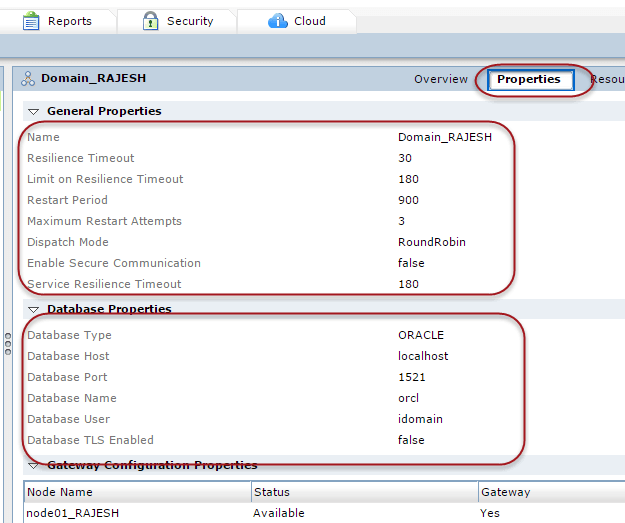The width and height of the screenshot is (625, 523).
Task: Collapse the General Properties section
Action: point(33,112)
